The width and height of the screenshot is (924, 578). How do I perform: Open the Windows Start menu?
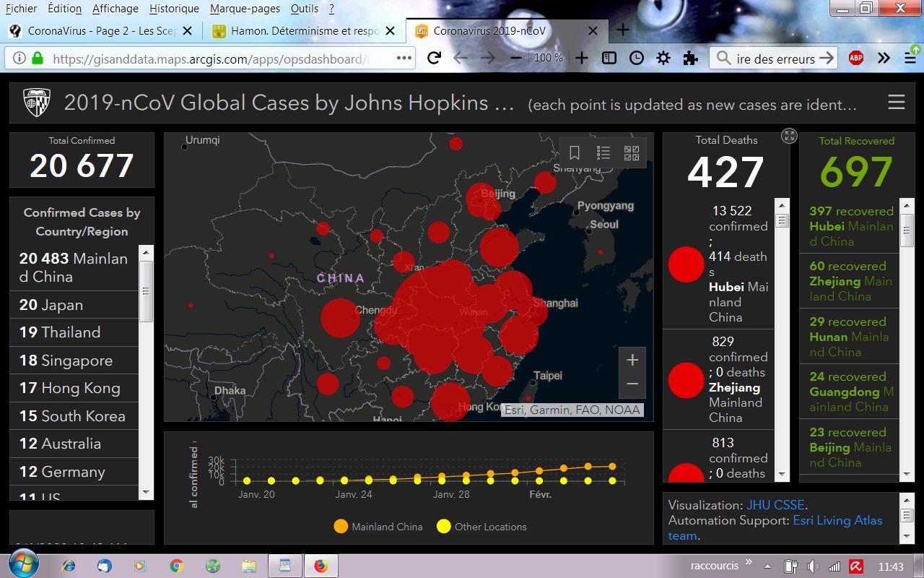[x=22, y=564]
